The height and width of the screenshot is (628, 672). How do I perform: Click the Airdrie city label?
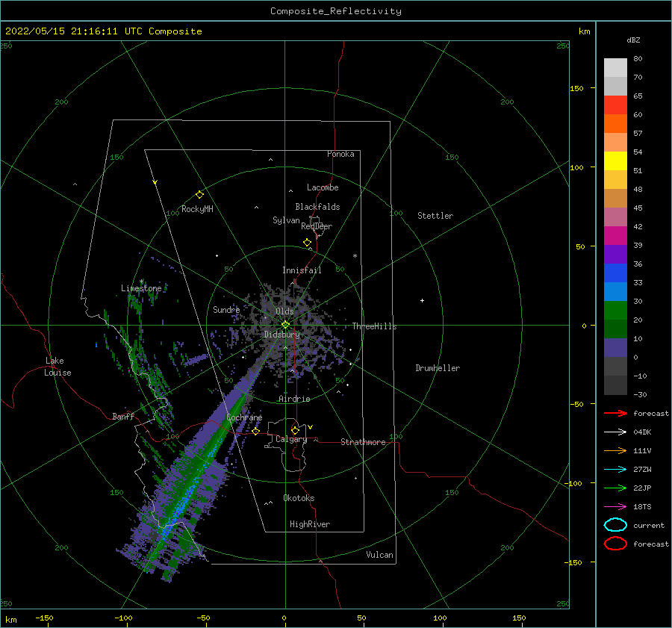[294, 399]
